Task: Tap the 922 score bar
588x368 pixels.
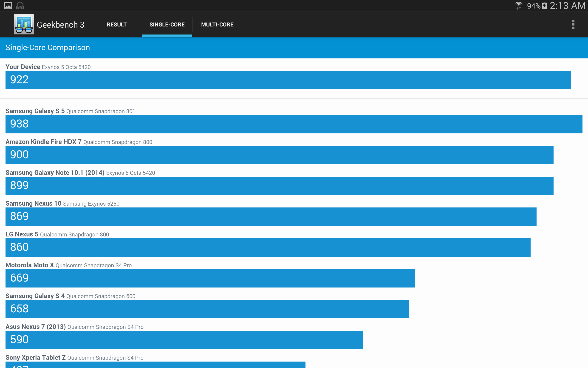Action: 288,80
